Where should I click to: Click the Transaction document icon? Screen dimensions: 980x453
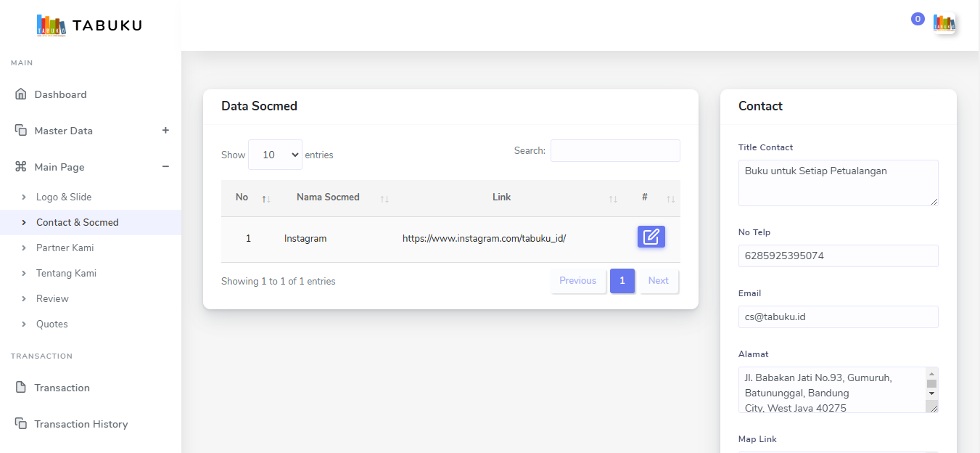click(21, 388)
